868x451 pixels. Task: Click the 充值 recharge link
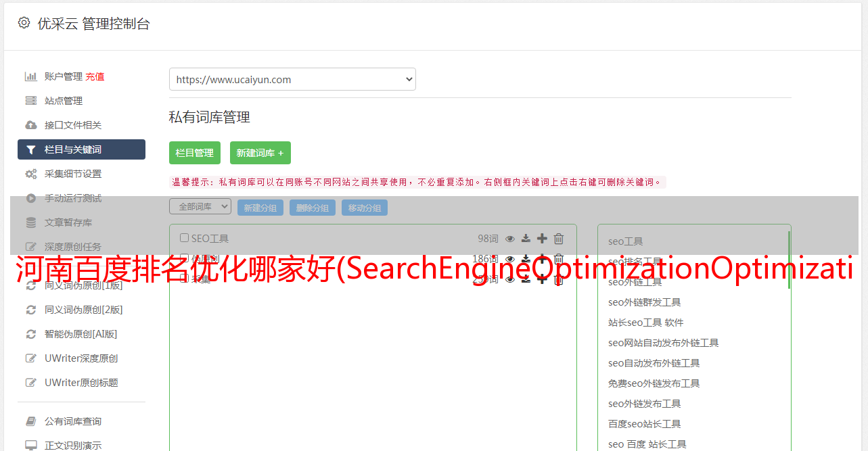click(x=95, y=76)
